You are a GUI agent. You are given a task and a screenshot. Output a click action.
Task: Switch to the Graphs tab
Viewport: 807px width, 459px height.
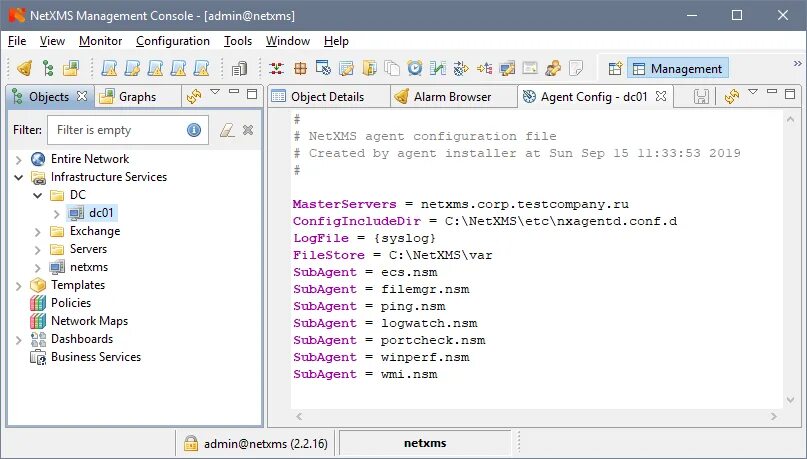point(137,97)
